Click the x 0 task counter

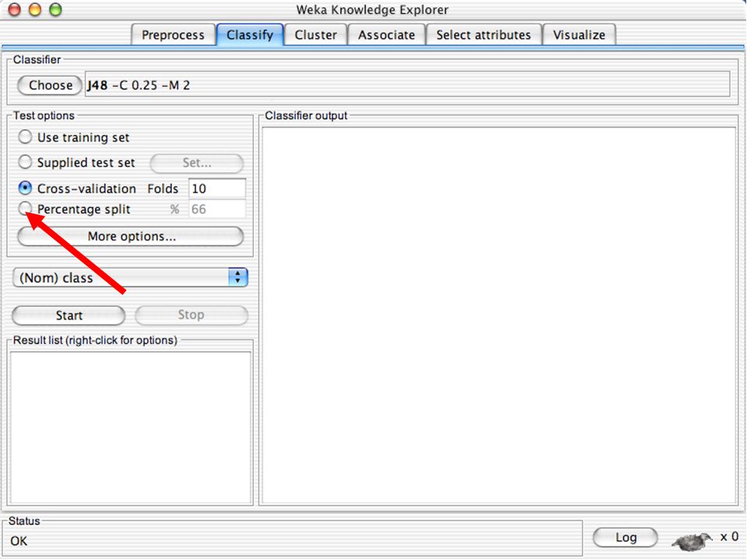tap(729, 537)
